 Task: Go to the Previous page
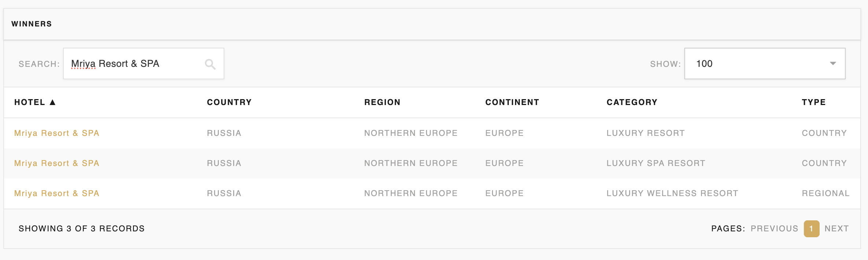click(774, 228)
